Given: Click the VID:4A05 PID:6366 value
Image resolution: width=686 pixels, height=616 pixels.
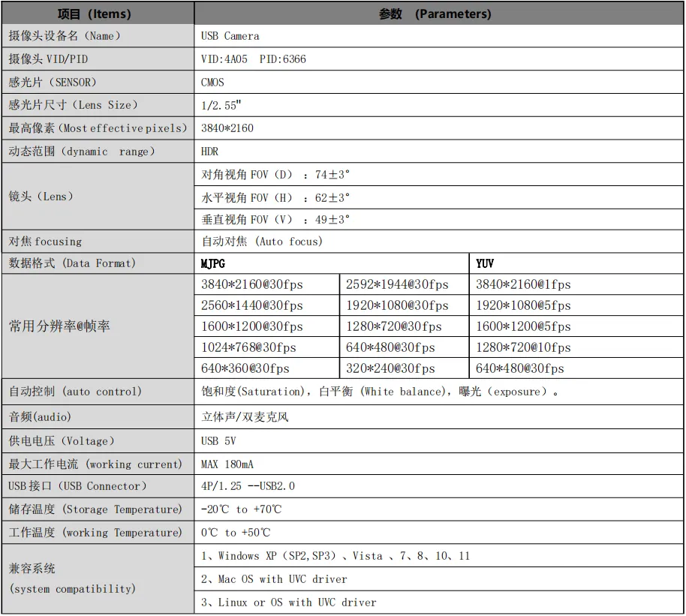Looking at the screenshot, I should tap(254, 59).
